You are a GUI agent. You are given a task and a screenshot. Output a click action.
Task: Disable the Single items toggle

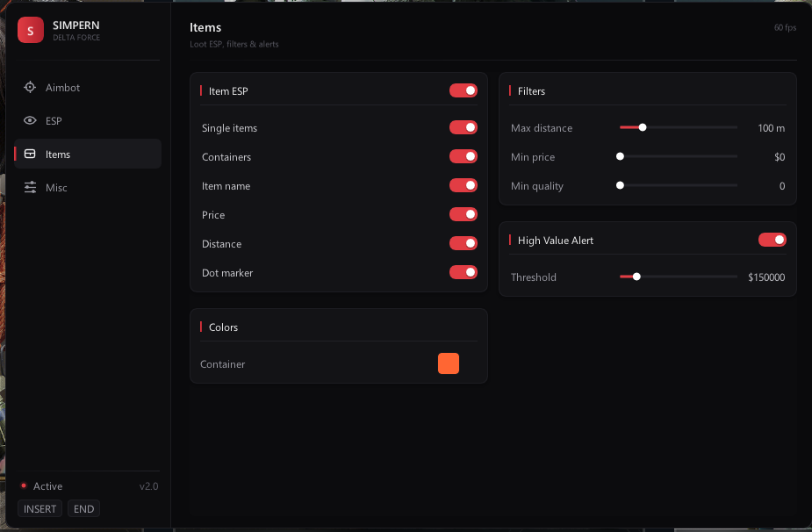point(463,127)
